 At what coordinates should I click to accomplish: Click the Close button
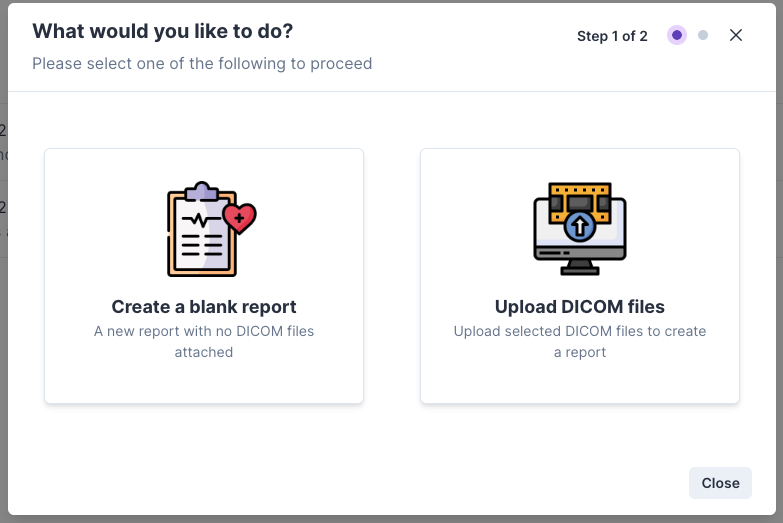[x=720, y=483]
